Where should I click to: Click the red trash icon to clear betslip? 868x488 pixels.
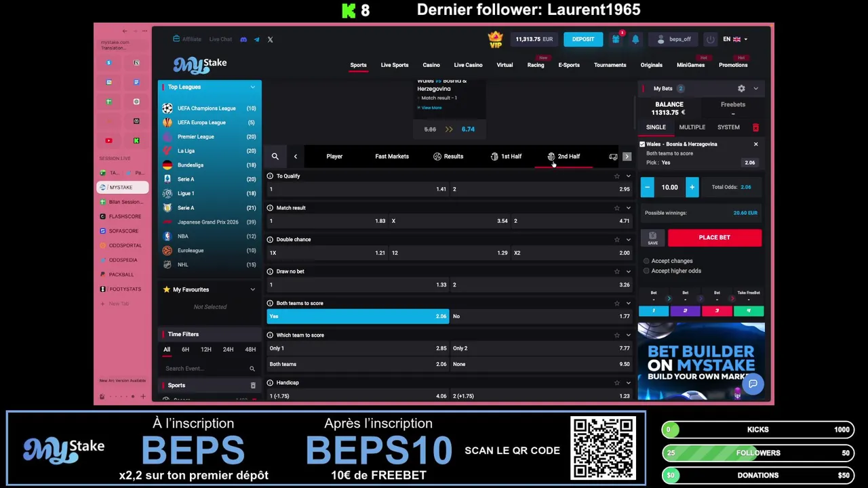tap(755, 127)
